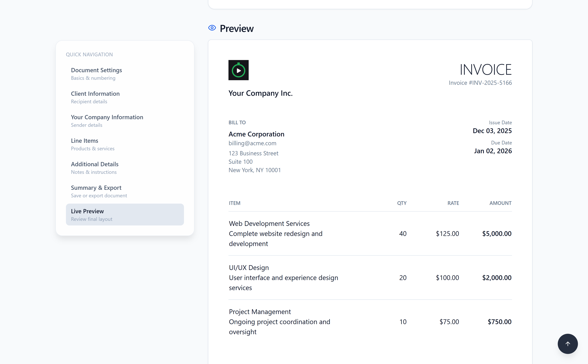Click the Due Date Jan 02, 2026
Image resolution: width=588 pixels, height=364 pixels.
coord(493,151)
